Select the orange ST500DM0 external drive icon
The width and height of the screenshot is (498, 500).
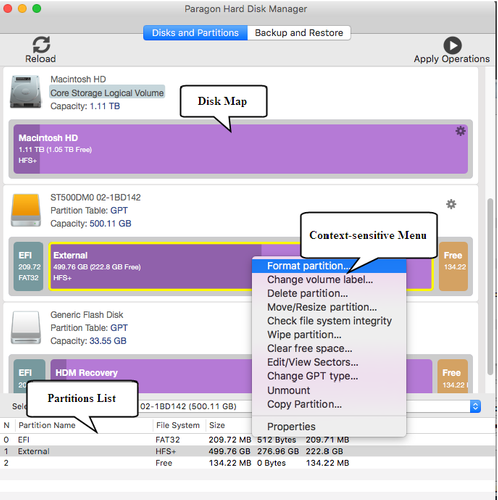tap(26, 211)
